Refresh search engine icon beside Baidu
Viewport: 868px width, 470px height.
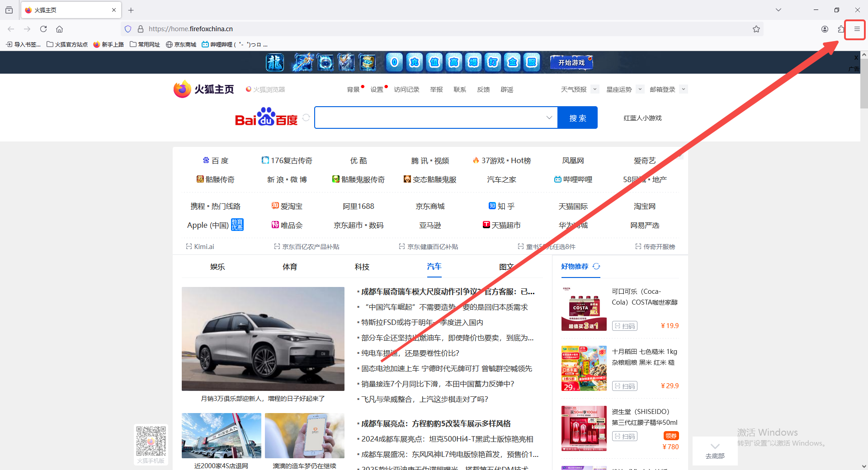coord(306,117)
